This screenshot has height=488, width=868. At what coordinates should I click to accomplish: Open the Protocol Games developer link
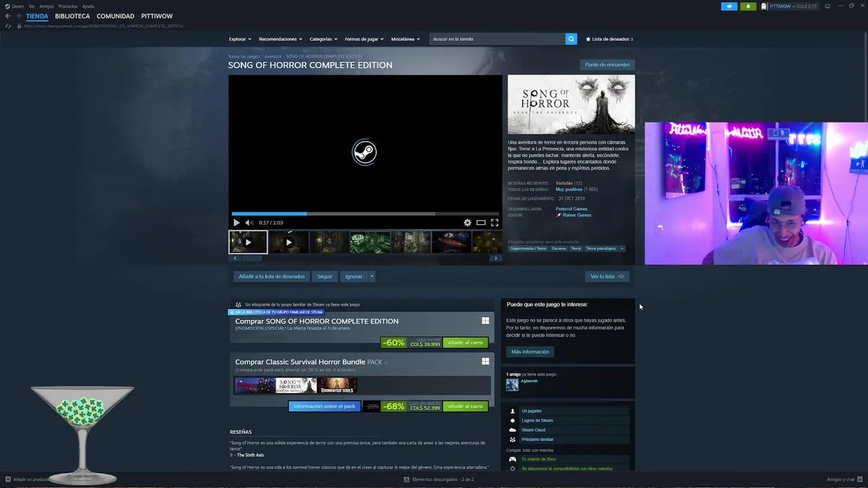[572, 209]
